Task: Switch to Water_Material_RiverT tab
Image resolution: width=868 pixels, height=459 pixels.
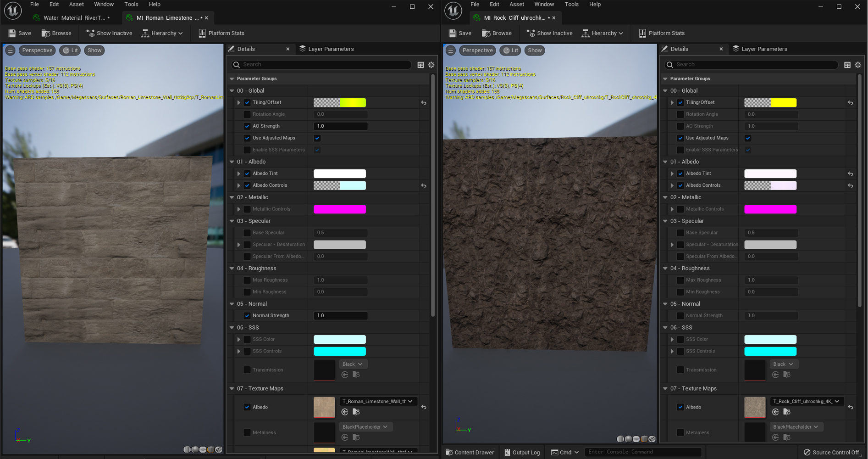Action: 74,18
